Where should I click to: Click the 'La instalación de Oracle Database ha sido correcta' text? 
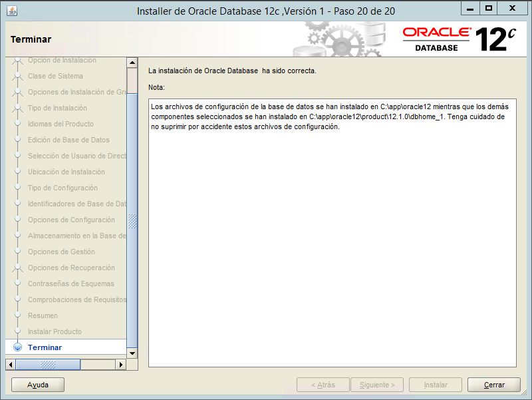tap(232, 71)
